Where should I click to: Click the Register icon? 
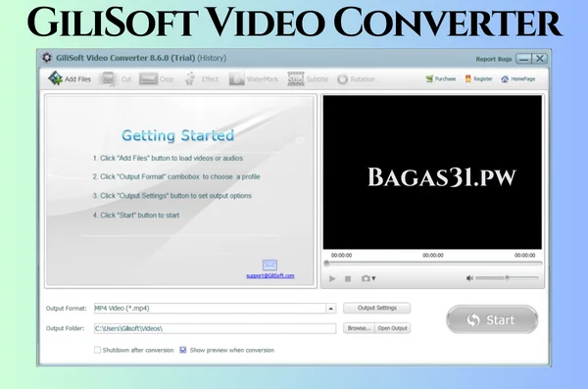[468, 78]
